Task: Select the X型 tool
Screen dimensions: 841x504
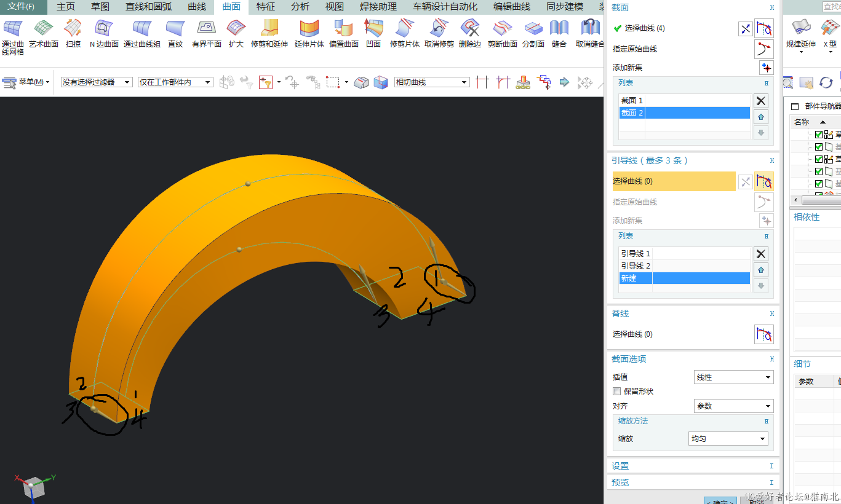Action: tap(830, 35)
